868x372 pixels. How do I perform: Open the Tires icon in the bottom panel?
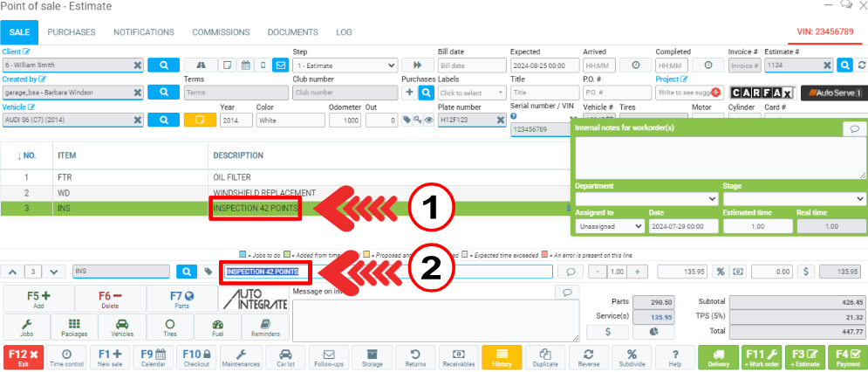click(x=170, y=327)
